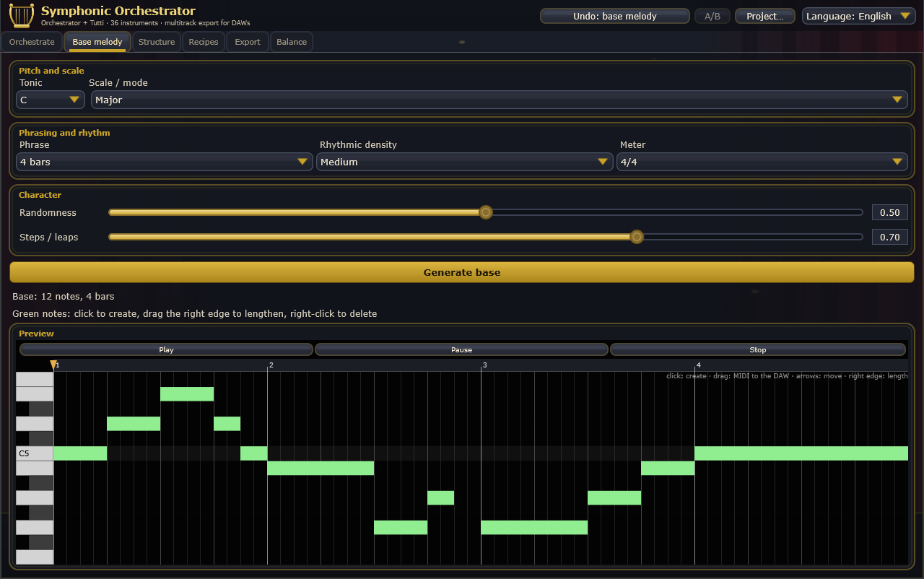Stop the melody preview
924x579 pixels.
click(758, 349)
